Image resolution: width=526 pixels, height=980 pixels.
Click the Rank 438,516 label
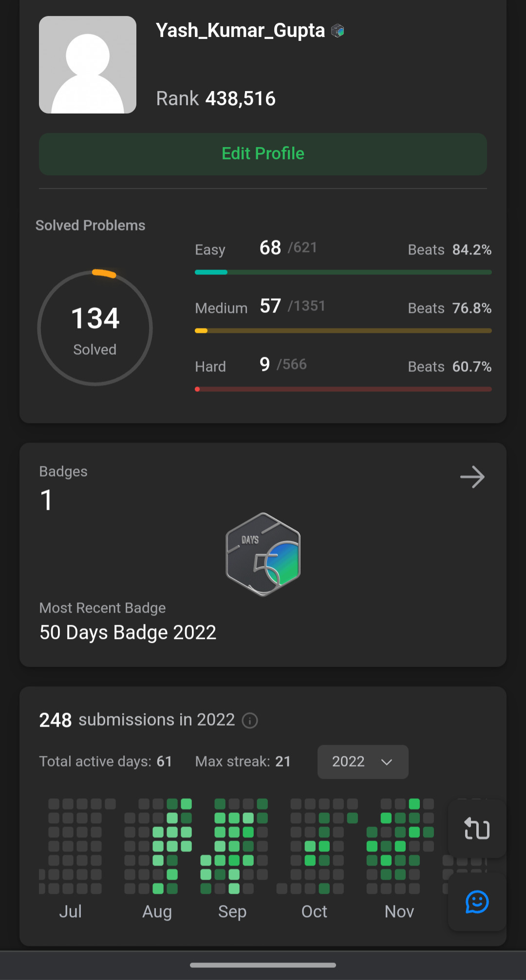(216, 98)
